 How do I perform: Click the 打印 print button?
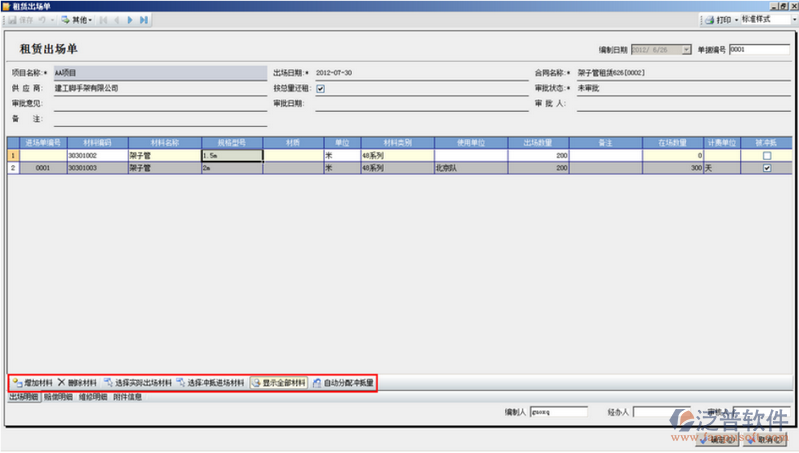tap(718, 20)
